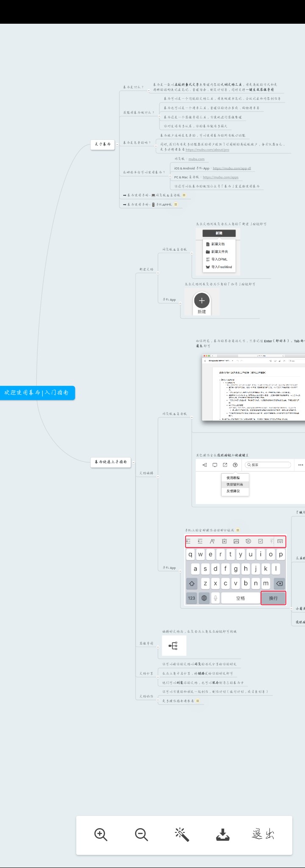Viewport: 305px width, 868px height.
Task: Open note icon beside 手机APP版 tips node
Action: click(176, 205)
